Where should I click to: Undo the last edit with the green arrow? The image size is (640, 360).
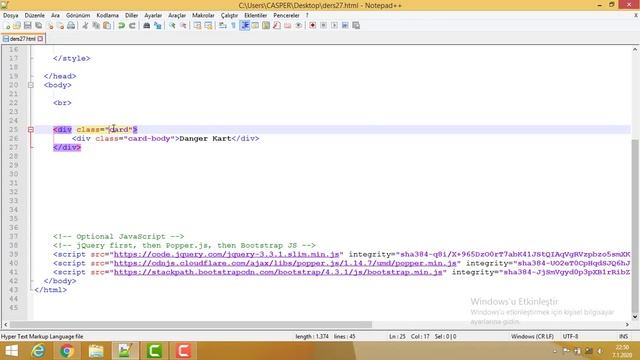coord(121,25)
